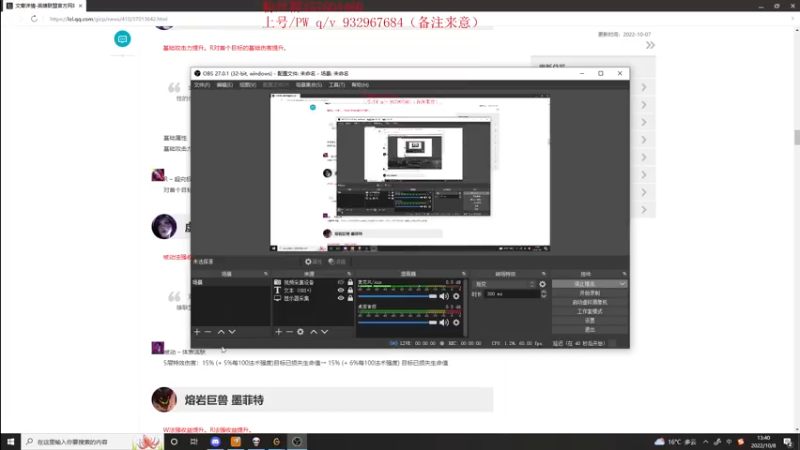Screen dimensions: 800x450
Task: Click the browser page vertical scrollbar
Action: click(797, 137)
